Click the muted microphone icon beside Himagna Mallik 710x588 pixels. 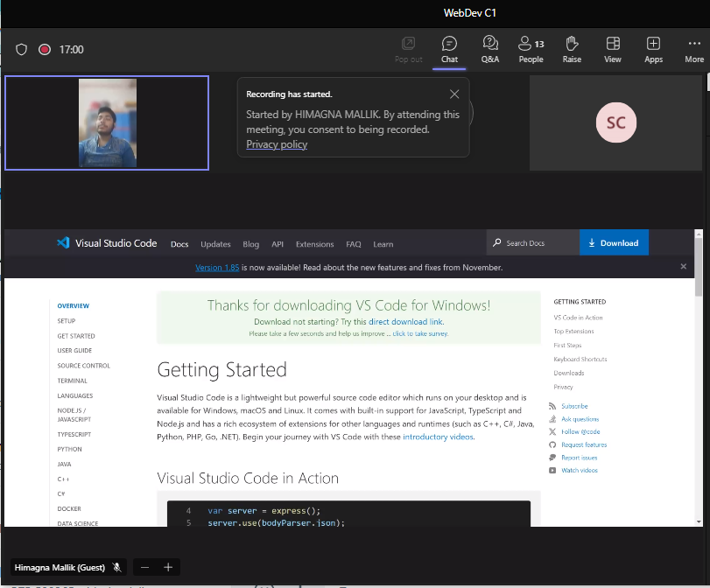pyautogui.click(x=116, y=567)
